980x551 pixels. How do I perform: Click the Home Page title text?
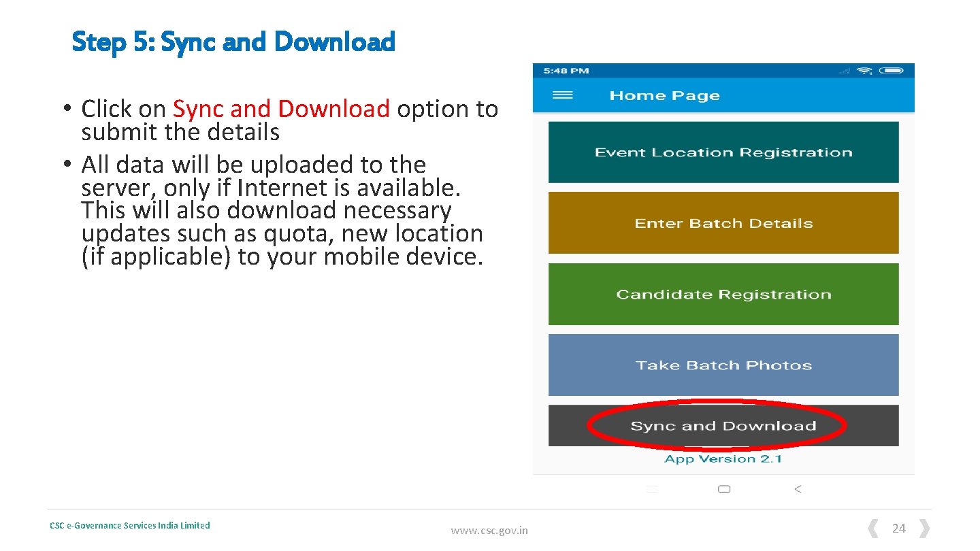[x=664, y=96]
